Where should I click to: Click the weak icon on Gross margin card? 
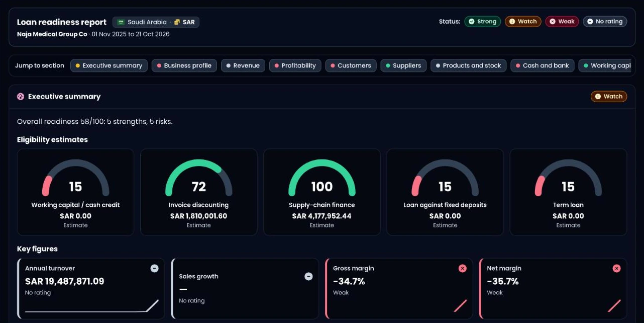click(463, 269)
